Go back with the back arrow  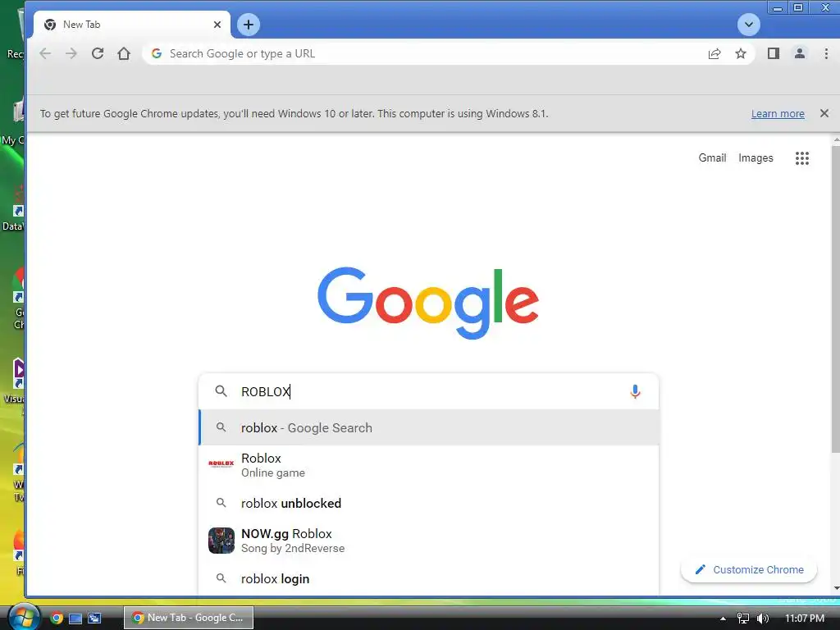[46, 53]
